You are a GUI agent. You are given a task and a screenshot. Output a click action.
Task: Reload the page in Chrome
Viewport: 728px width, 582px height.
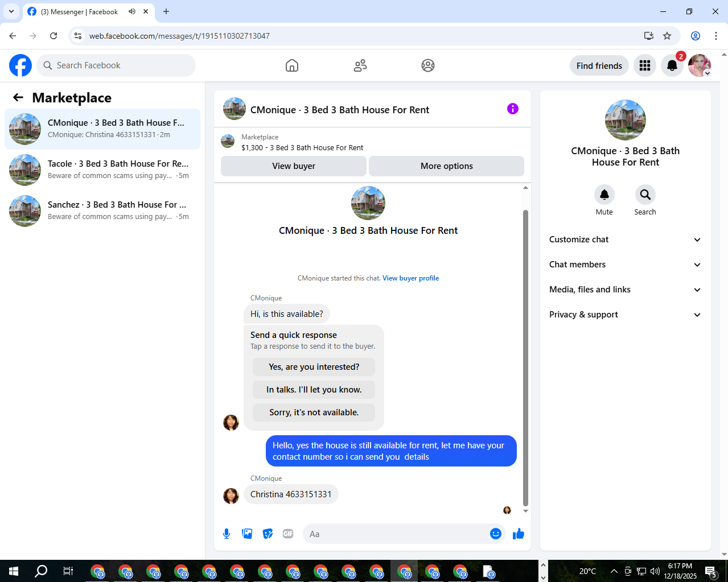[x=54, y=36]
